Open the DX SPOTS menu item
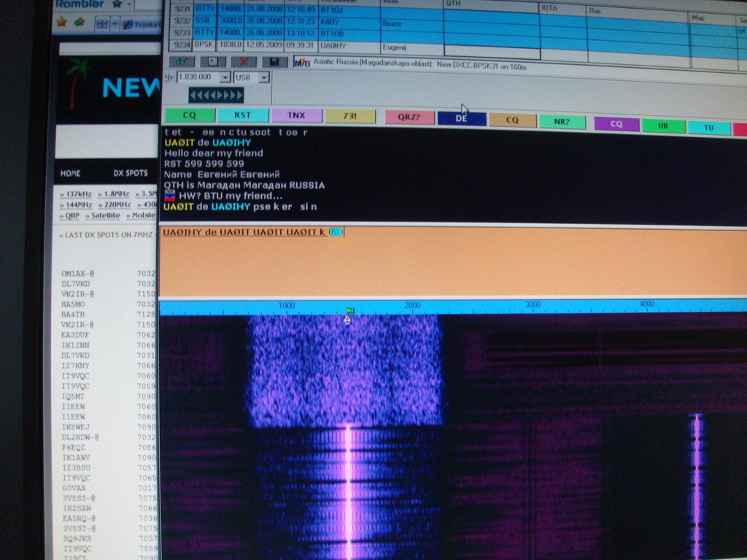The image size is (747, 560). coord(130,174)
